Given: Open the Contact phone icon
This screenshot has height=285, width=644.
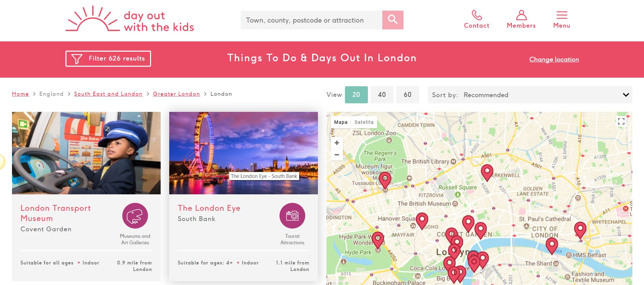Looking at the screenshot, I should [x=476, y=15].
